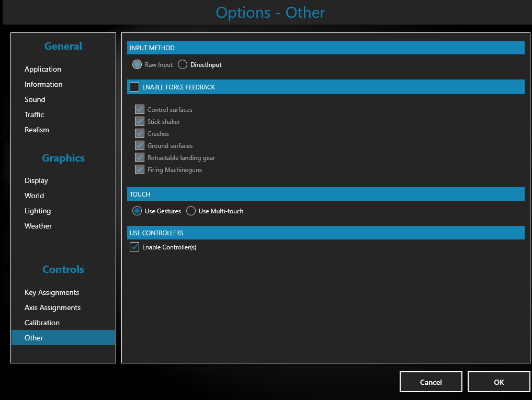Open the Sound settings page
Image resolution: width=532 pixels, height=400 pixels.
[35, 99]
